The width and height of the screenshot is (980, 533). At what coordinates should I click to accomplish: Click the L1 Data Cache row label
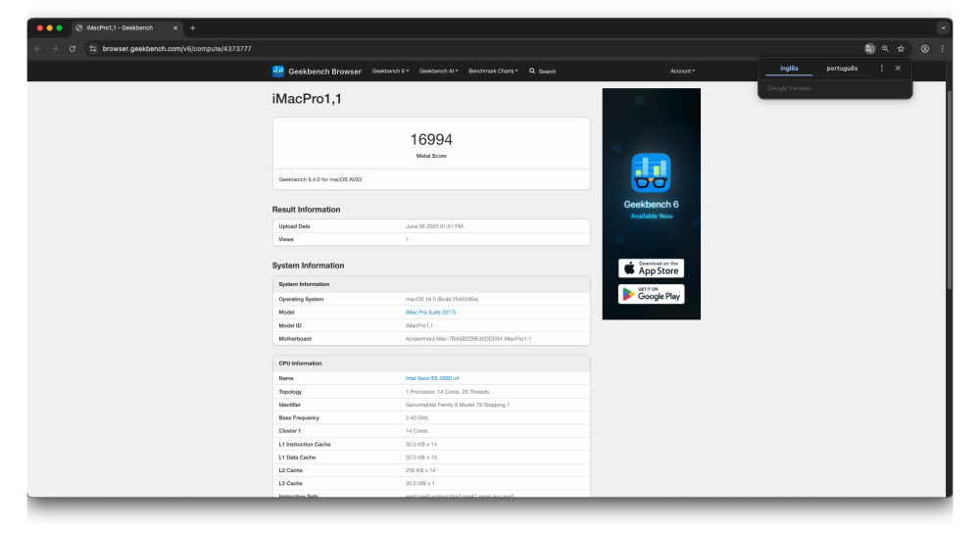[297, 458]
